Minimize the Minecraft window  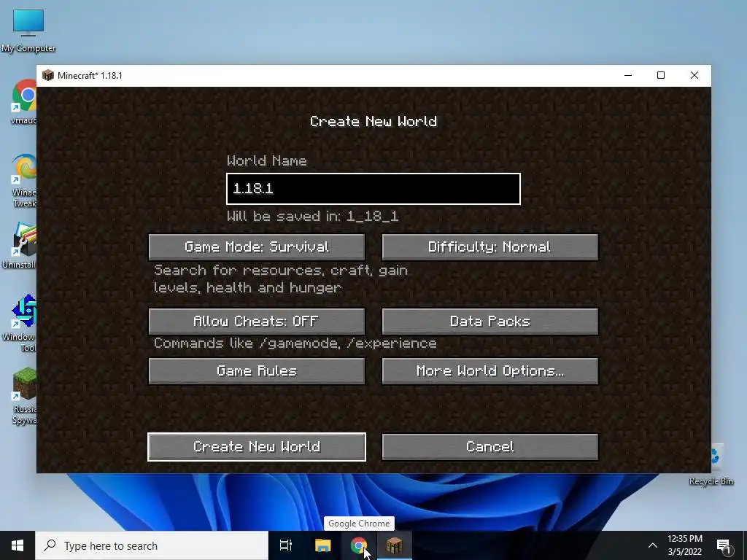(628, 75)
